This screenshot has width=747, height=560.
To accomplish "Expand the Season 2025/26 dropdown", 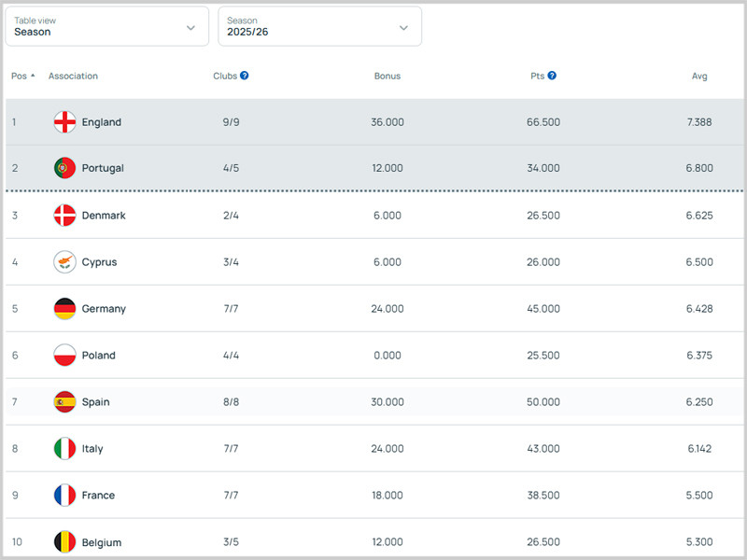I will click(x=319, y=27).
